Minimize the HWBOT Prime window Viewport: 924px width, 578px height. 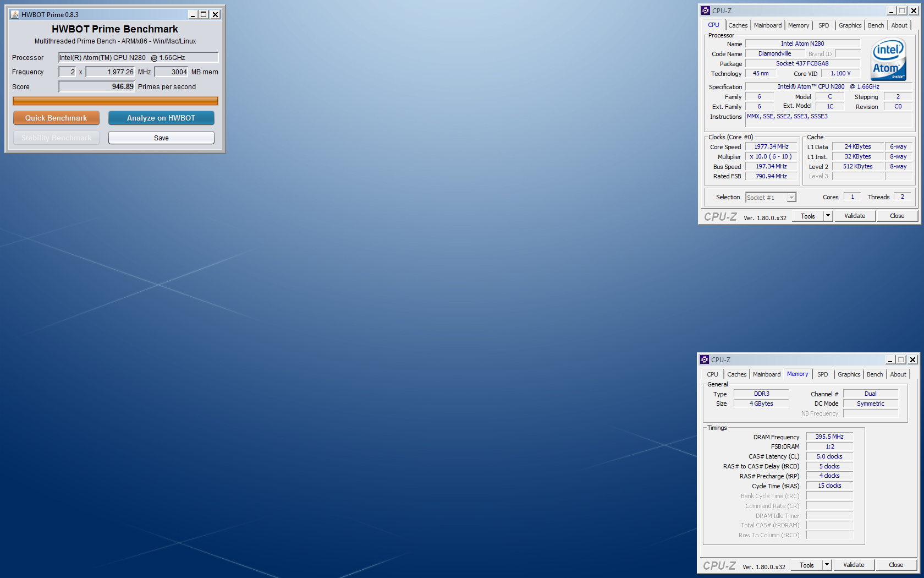coord(193,14)
